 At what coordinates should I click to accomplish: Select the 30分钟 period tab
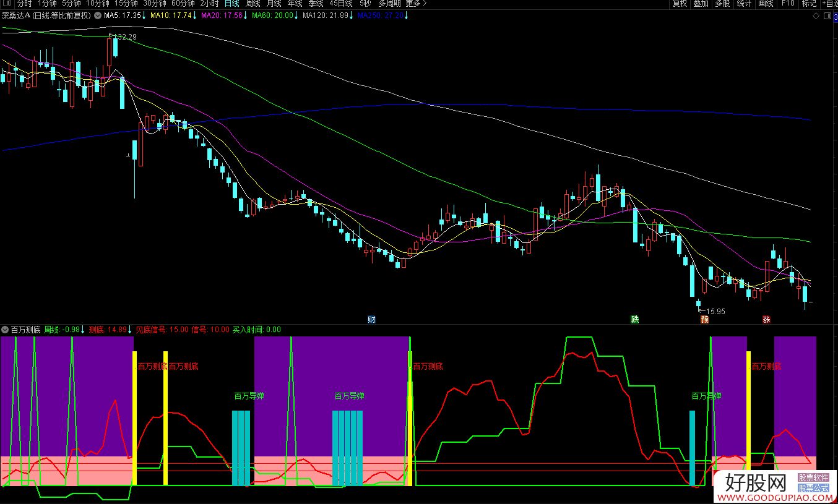click(x=155, y=4)
